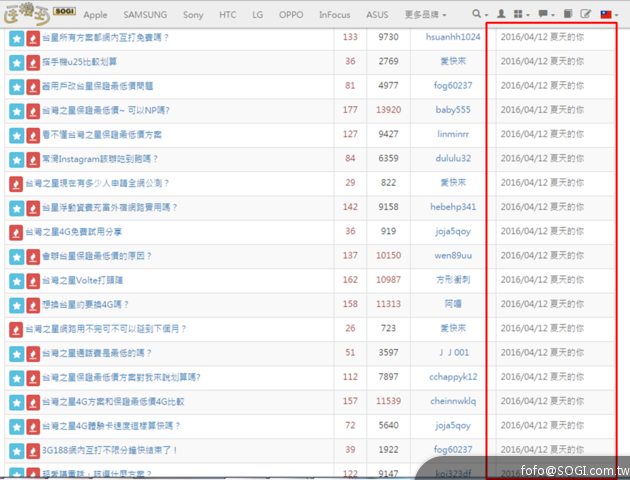Click the star icon beside the 3G188 thread

click(17, 451)
